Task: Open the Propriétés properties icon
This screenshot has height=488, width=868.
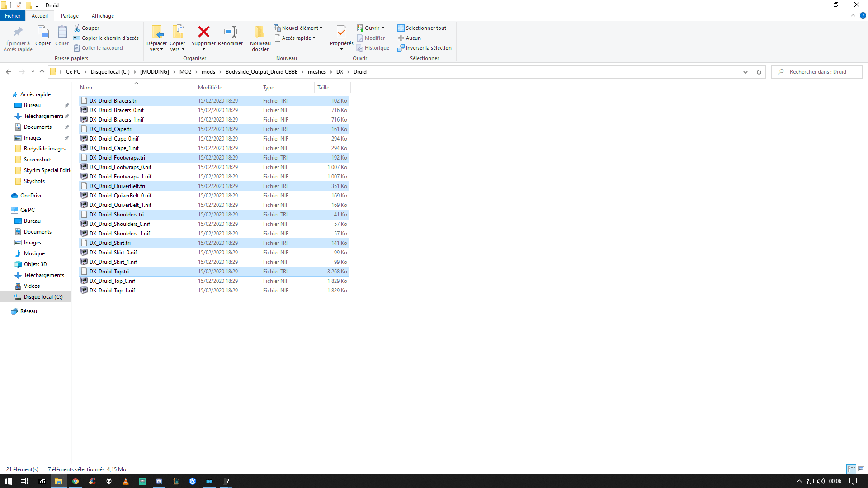Action: coord(341,32)
